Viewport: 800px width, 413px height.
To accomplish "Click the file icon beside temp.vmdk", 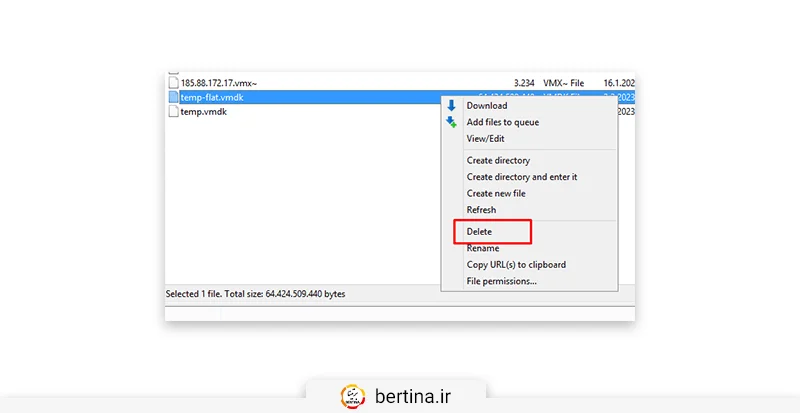I will click(173, 112).
